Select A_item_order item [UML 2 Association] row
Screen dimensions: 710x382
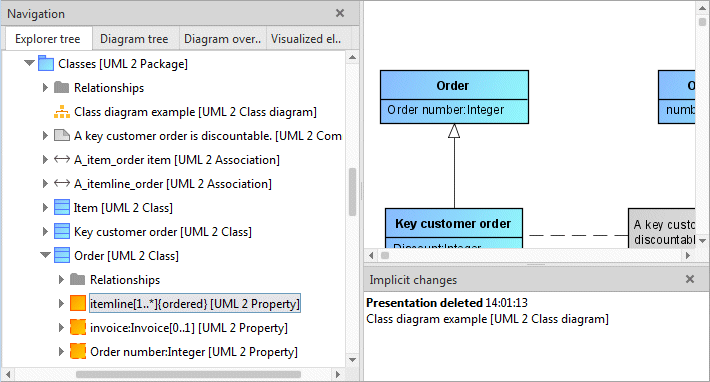(177, 160)
